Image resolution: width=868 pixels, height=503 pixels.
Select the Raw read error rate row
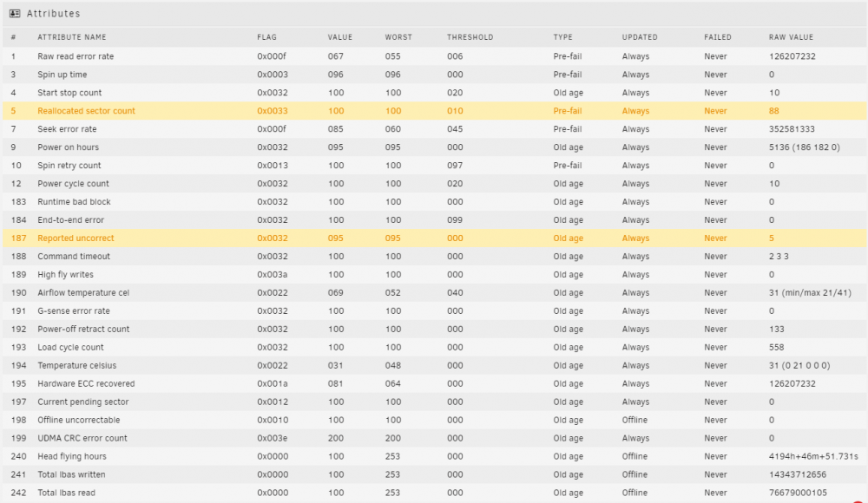tap(434, 56)
